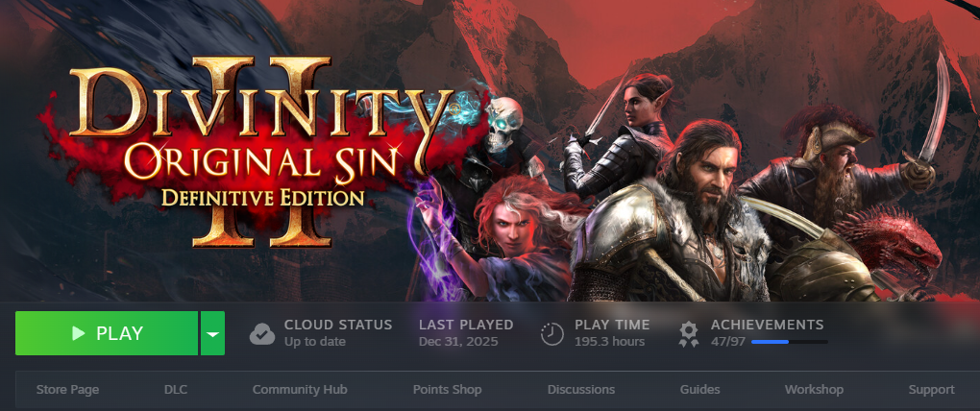Image resolution: width=980 pixels, height=411 pixels.
Task: Open the Discussions tab
Action: coord(581,390)
